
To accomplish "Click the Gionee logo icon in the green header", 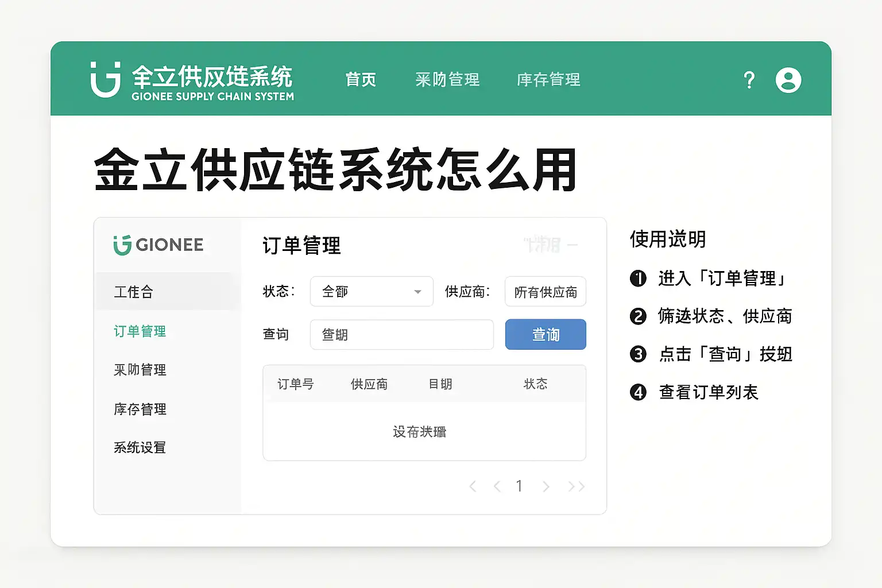I will click(x=106, y=79).
